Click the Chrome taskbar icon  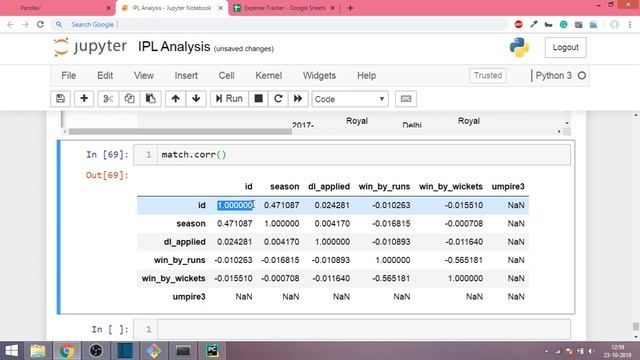(67, 351)
